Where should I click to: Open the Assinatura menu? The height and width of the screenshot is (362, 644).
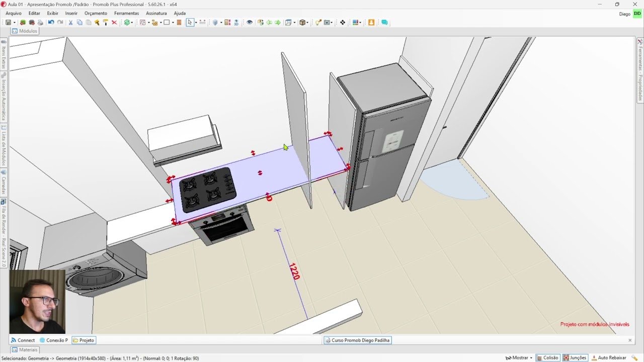[156, 13]
